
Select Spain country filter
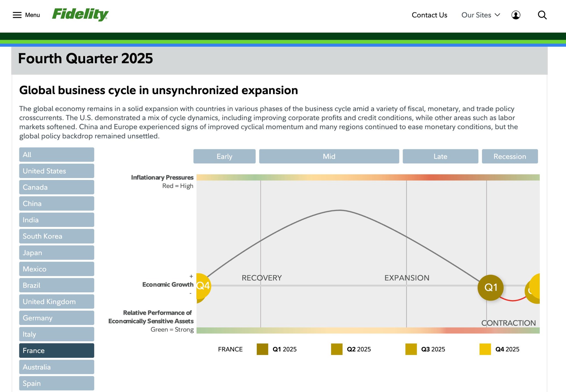[x=56, y=383]
